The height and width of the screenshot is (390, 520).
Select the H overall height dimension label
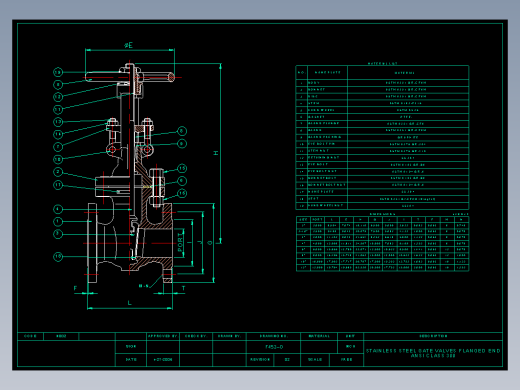[x=216, y=153]
